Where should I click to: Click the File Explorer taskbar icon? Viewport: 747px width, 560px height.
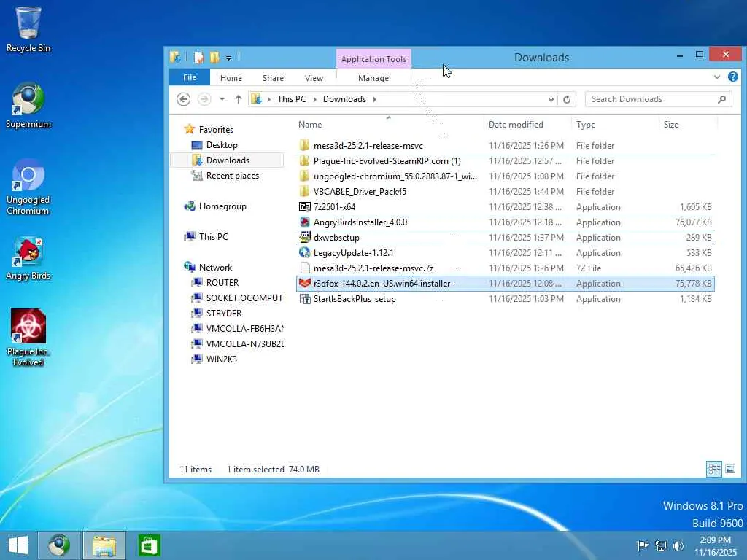tap(104, 545)
